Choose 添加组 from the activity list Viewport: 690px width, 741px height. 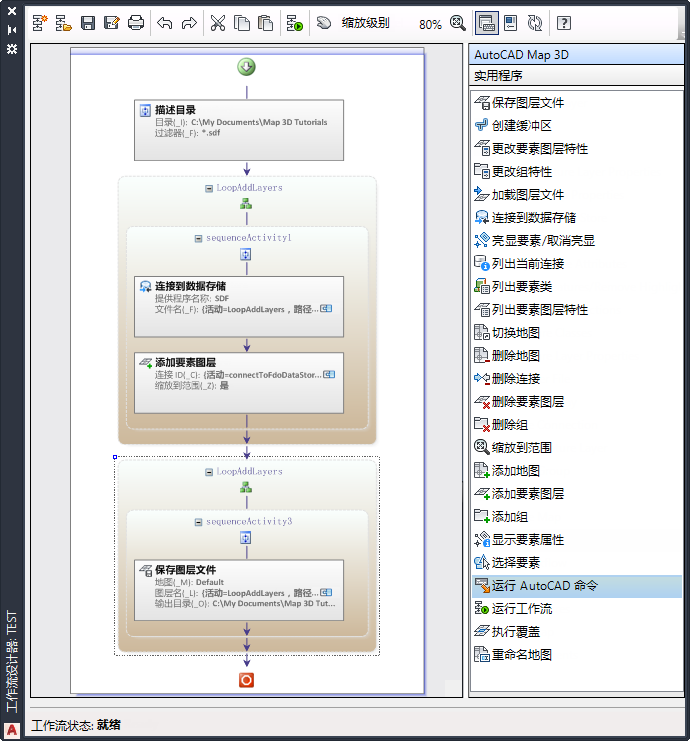(x=577, y=517)
